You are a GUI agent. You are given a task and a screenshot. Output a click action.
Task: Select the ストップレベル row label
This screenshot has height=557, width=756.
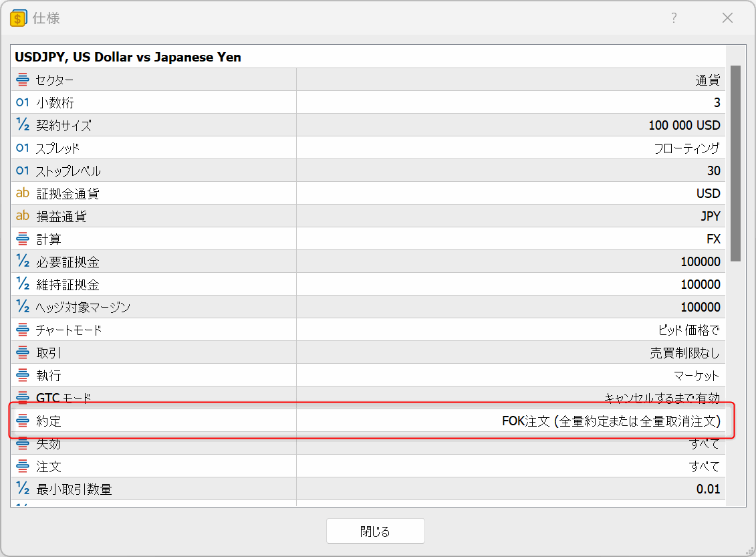coord(68,171)
